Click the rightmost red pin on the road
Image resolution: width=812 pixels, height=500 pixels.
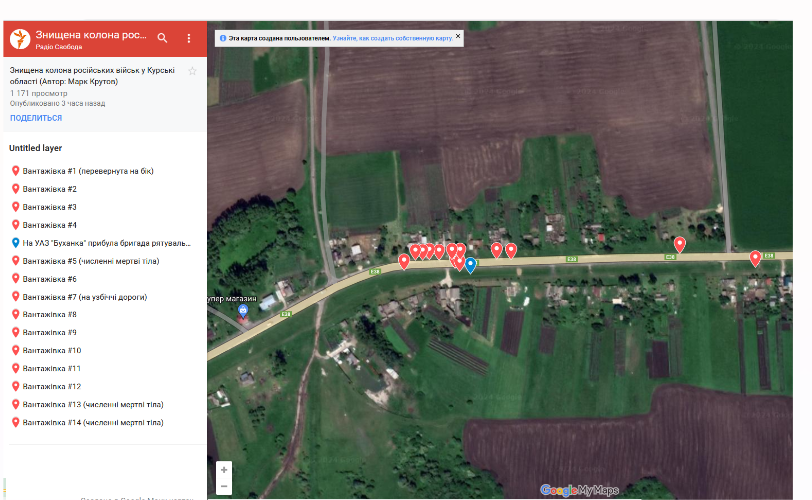tap(755, 258)
